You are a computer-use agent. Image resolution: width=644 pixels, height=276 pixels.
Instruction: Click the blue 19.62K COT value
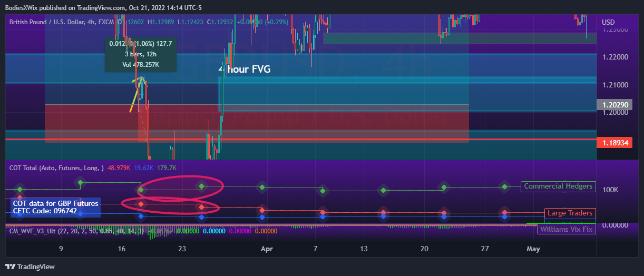tap(144, 168)
